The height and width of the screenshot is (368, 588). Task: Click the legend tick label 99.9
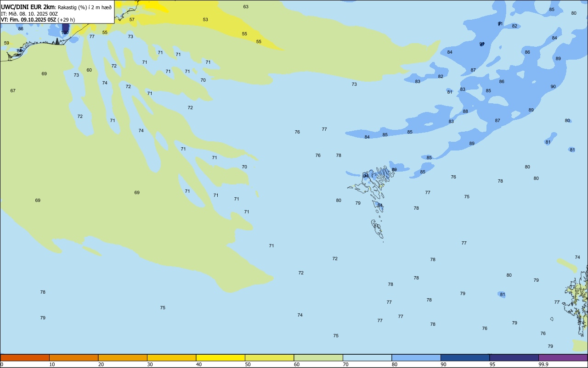click(x=543, y=364)
